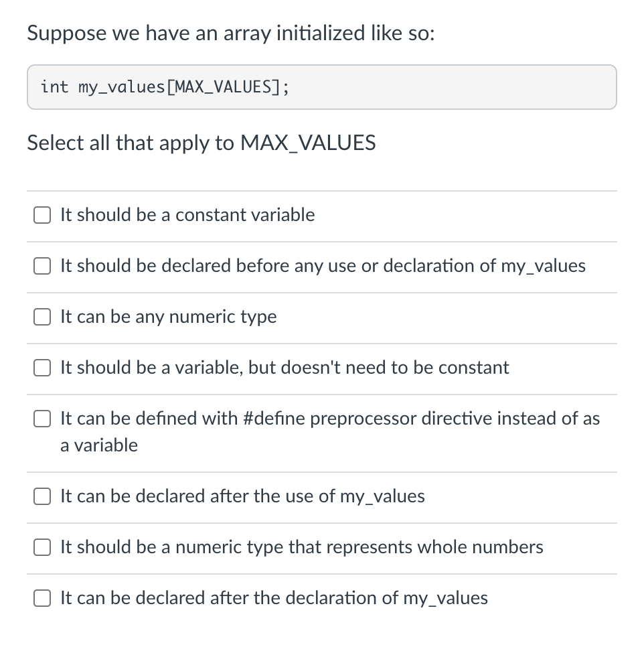Tick checkbox for declared before any use option
The width and height of the screenshot is (644, 647).
(x=42, y=266)
